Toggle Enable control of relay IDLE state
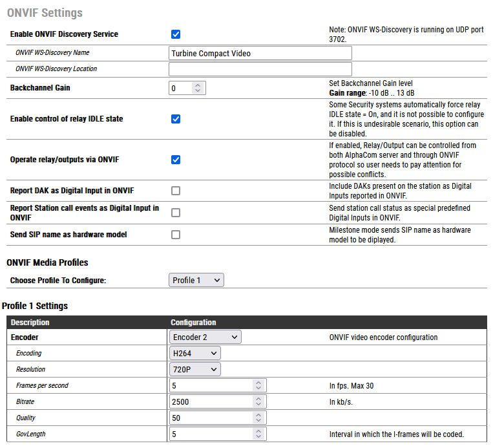The image size is (493, 448). pos(176,119)
